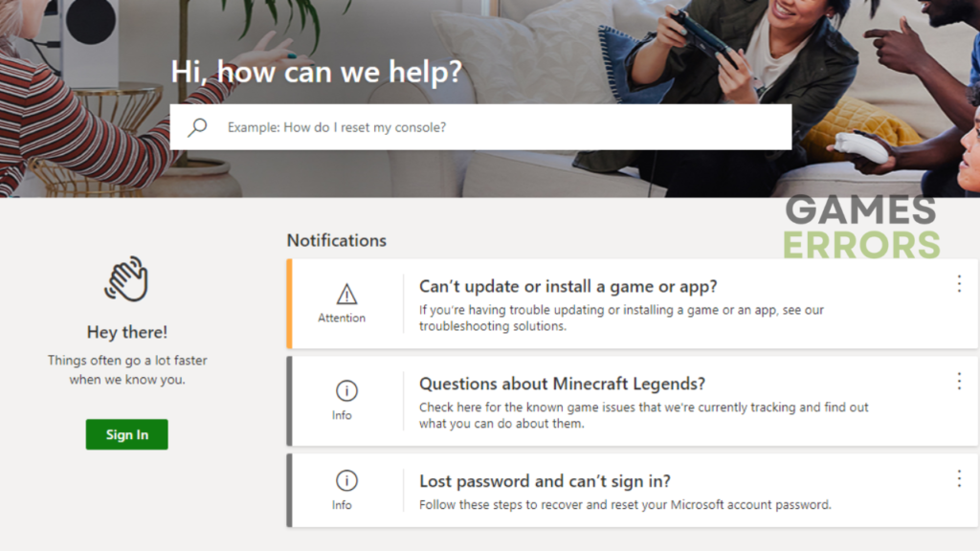
Task: Open options menu for Lost password notification
Action: [x=959, y=478]
